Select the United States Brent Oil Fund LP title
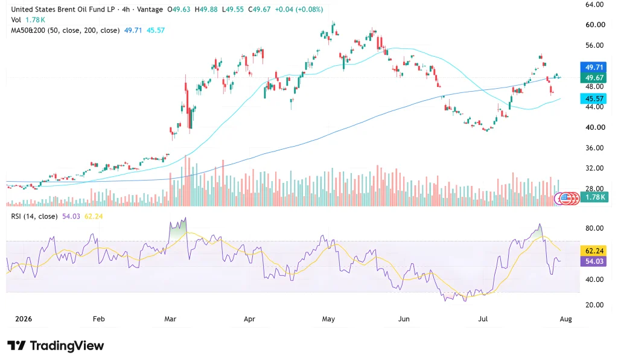This screenshot has width=618, height=364. (63, 9)
